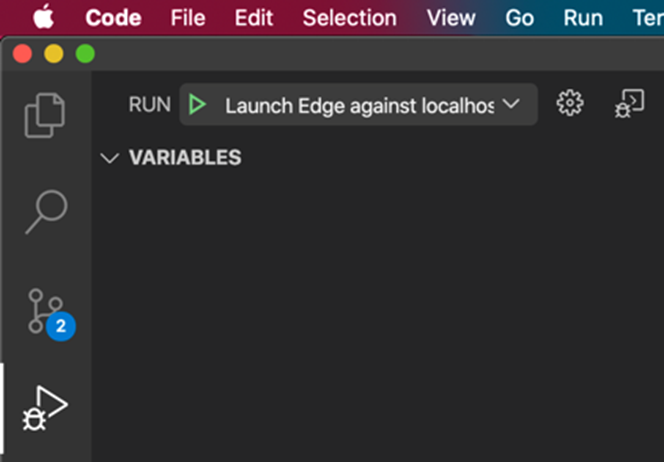The width and height of the screenshot is (664, 462).
Task: Click the VARIABLES section header
Action: pyautogui.click(x=185, y=158)
